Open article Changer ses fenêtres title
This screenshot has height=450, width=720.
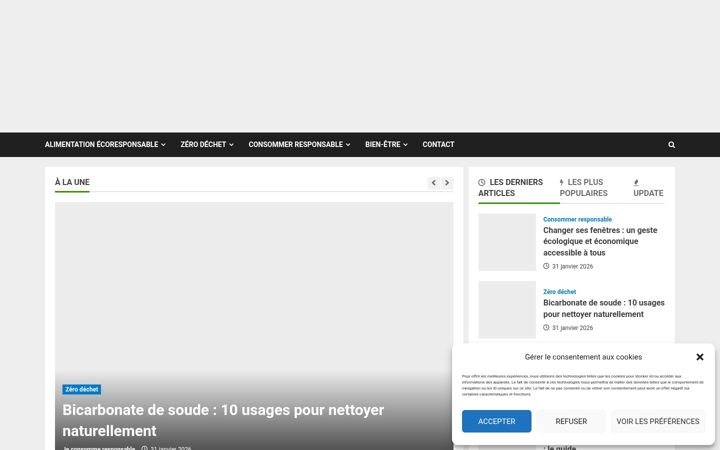tap(600, 242)
